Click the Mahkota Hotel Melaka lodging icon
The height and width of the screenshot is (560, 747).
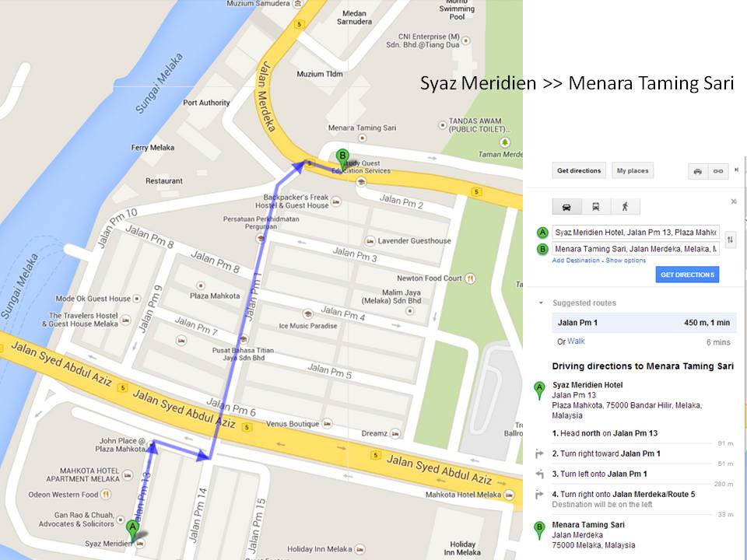509,495
